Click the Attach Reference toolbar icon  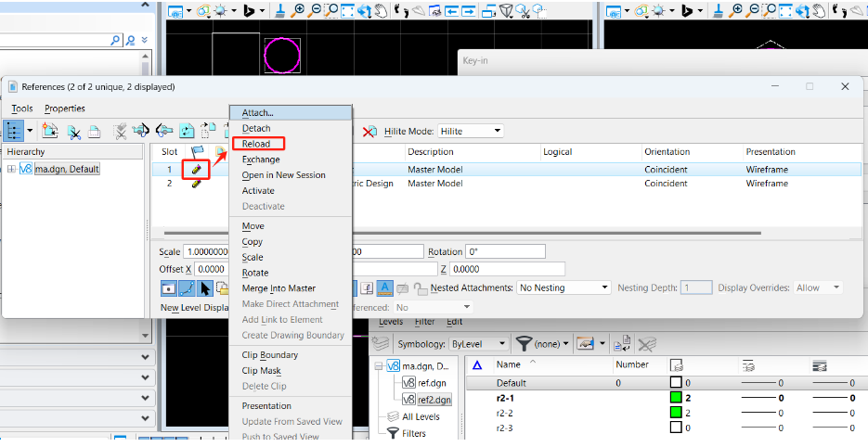pyautogui.click(x=49, y=132)
